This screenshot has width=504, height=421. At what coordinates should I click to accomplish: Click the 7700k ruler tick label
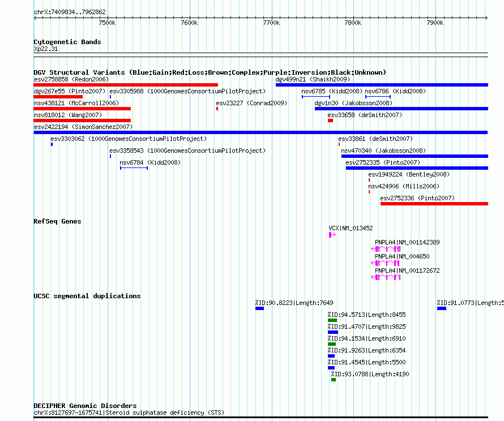pyautogui.click(x=271, y=23)
